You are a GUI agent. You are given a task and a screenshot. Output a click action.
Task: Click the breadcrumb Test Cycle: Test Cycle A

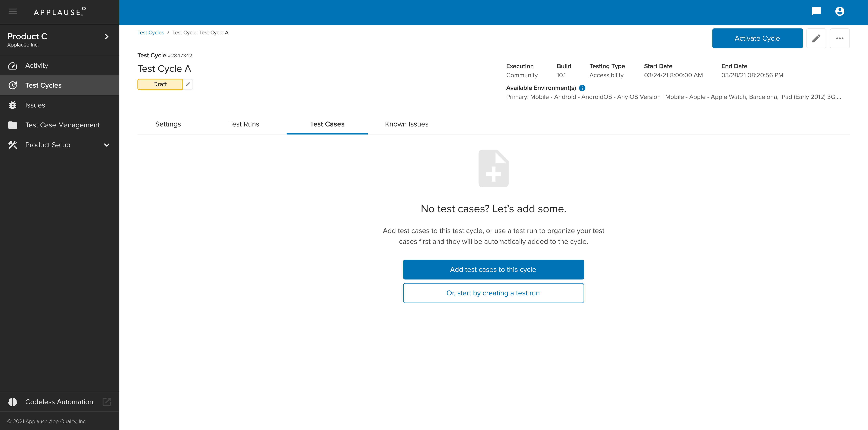200,33
